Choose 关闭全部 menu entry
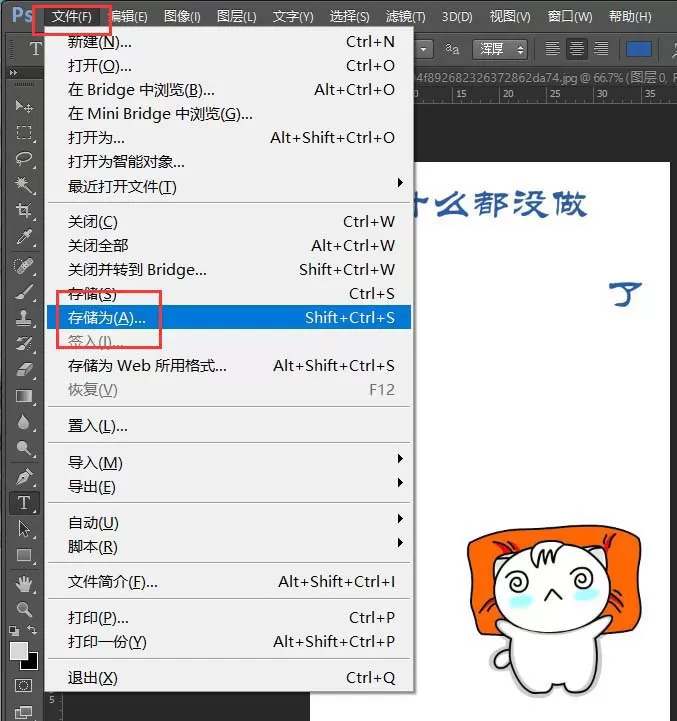The width and height of the screenshot is (677, 721). (229, 246)
